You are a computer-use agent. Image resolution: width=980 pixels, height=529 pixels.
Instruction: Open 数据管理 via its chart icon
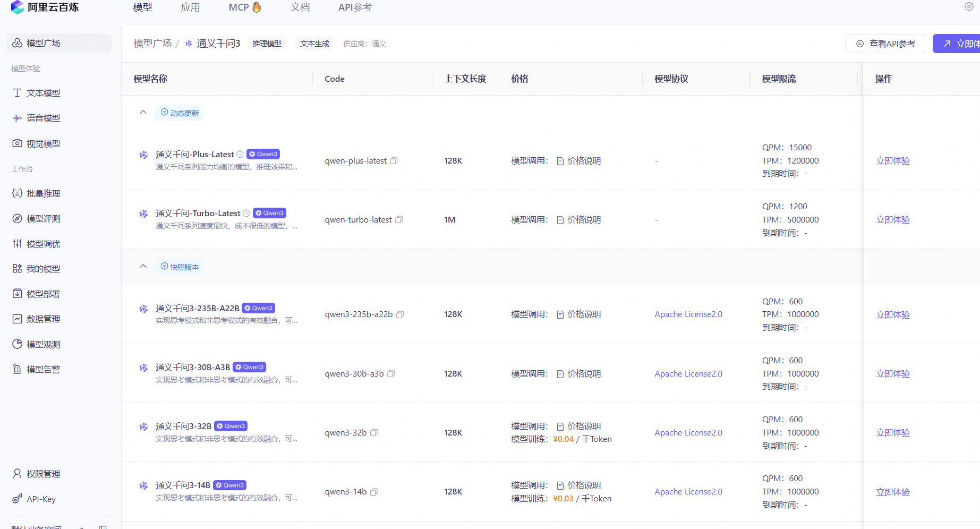(18, 319)
